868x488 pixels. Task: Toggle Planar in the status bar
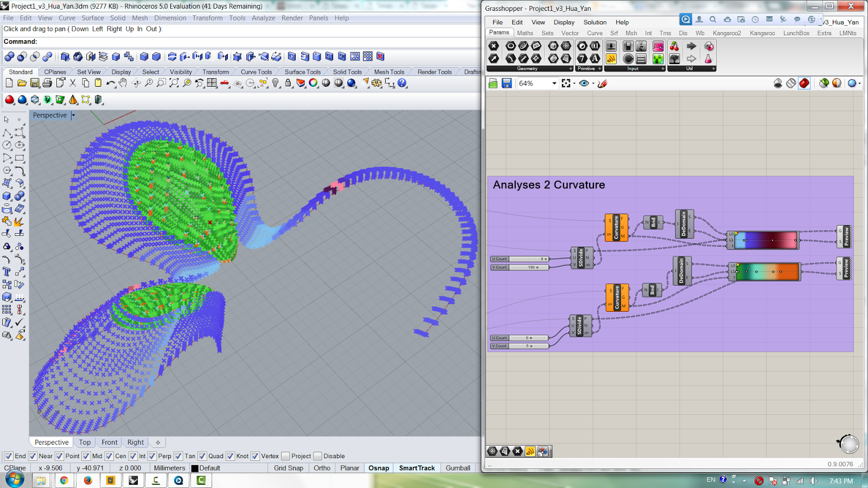pyautogui.click(x=349, y=468)
